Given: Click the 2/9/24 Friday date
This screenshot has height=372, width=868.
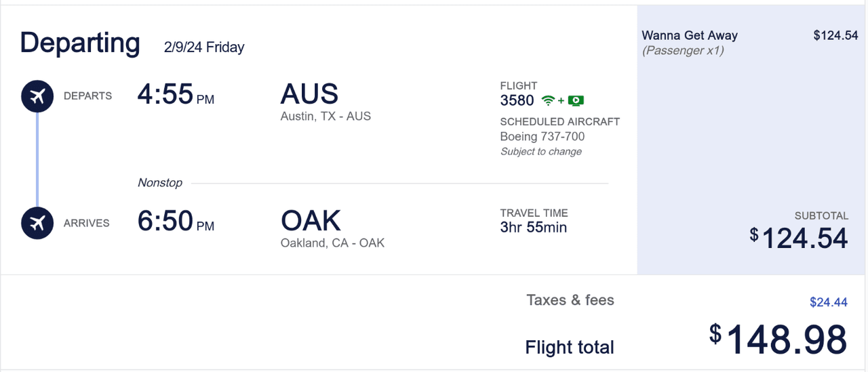Looking at the screenshot, I should (x=203, y=47).
